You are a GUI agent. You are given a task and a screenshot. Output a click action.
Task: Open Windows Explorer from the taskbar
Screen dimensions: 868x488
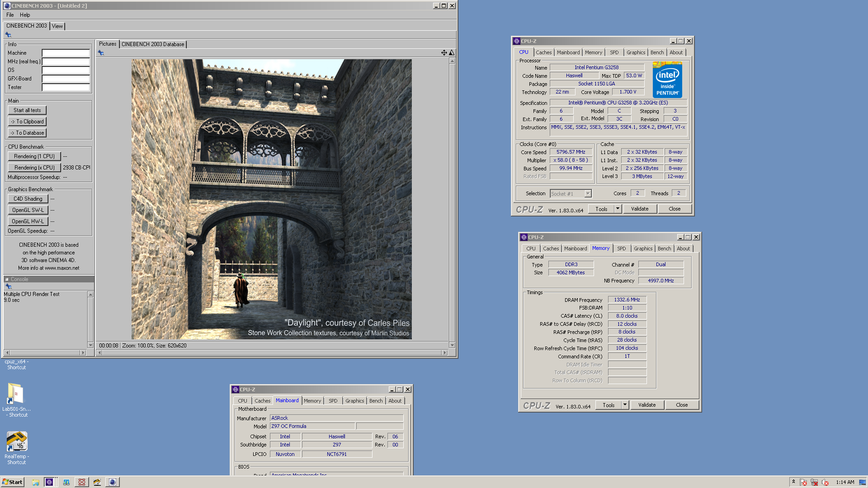36,482
